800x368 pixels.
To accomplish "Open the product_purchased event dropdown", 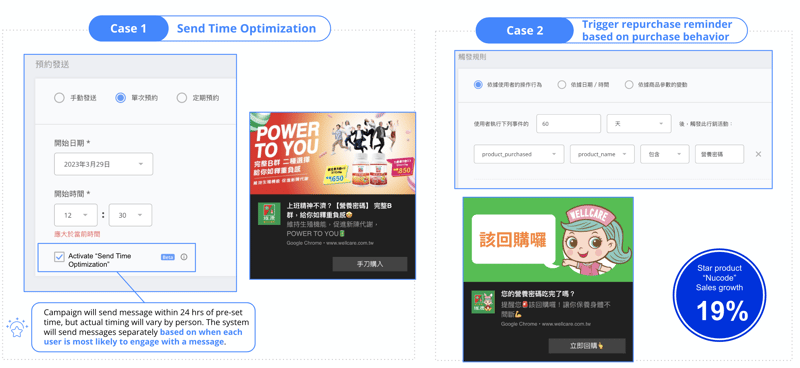I will [x=519, y=154].
